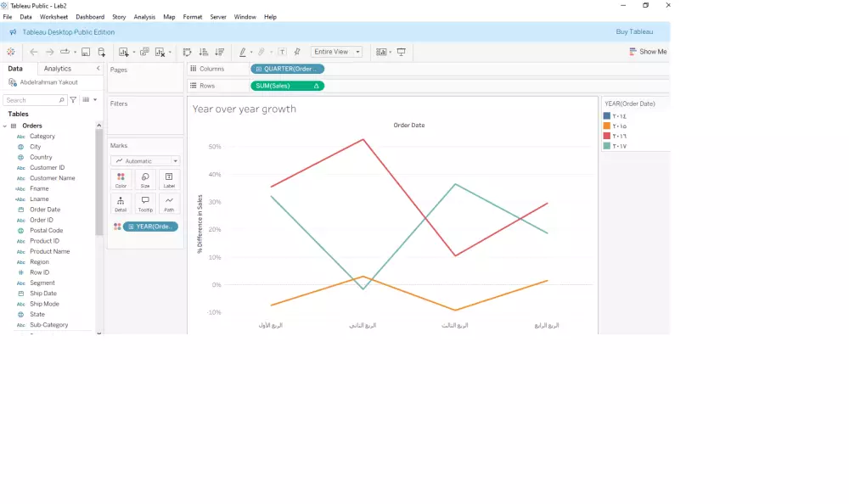Click the Year over year growth title
The image size is (849, 504).
point(245,109)
